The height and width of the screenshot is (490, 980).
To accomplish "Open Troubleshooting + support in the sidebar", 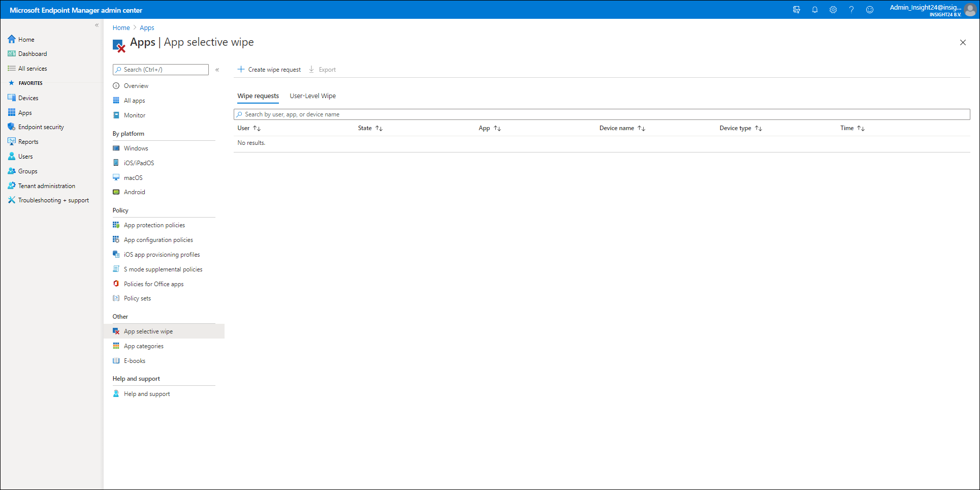I will pyautogui.click(x=53, y=200).
